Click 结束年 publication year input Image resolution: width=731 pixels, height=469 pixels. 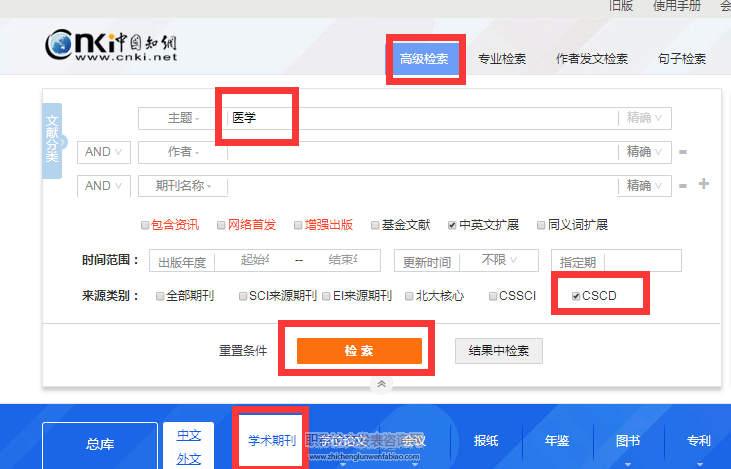point(343,260)
